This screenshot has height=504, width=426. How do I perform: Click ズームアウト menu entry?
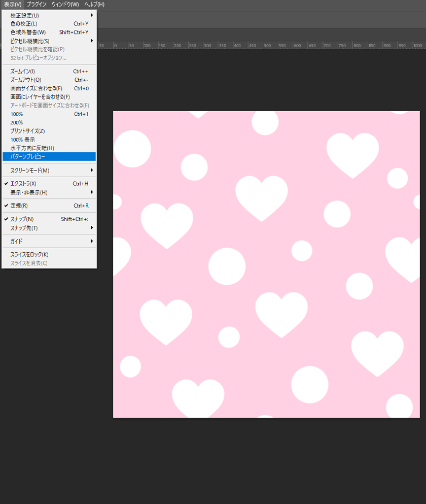(26, 80)
